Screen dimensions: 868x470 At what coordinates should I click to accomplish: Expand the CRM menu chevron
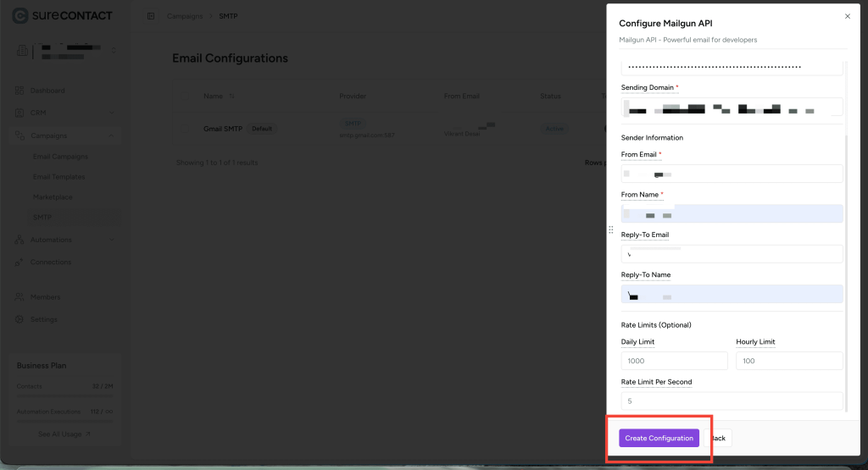click(x=112, y=113)
